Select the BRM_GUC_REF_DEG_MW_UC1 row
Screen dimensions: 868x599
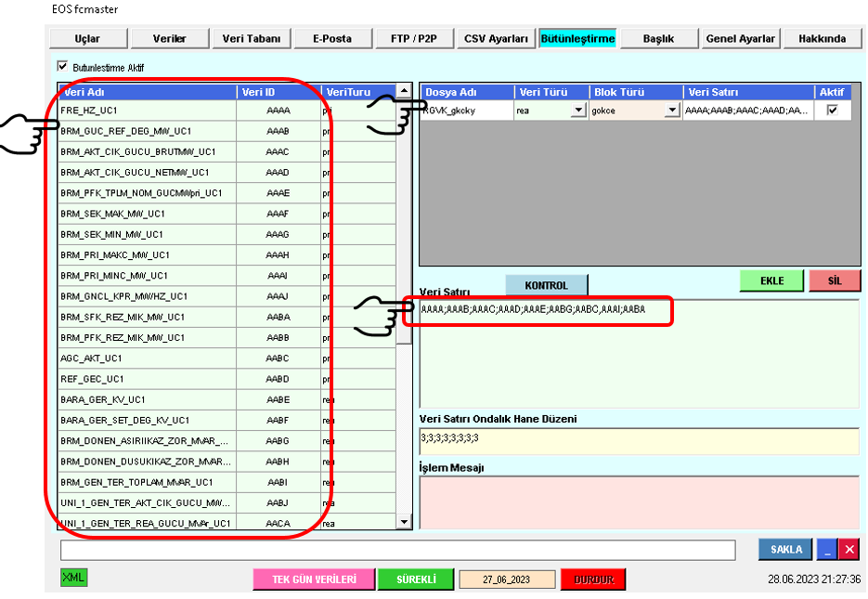(x=227, y=131)
